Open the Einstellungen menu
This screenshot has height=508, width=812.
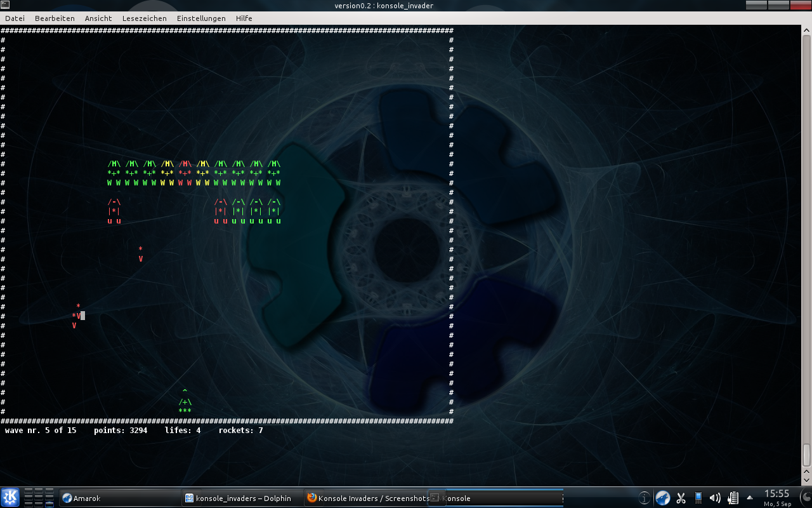[x=201, y=18]
